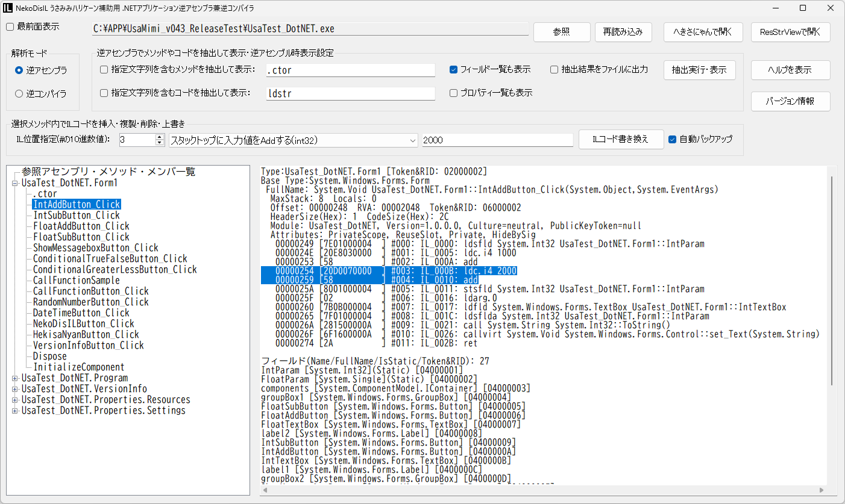Click the 参照アセンブリ・メソッド・メンバ一覧 root node
The width and height of the screenshot is (845, 504).
108,172
